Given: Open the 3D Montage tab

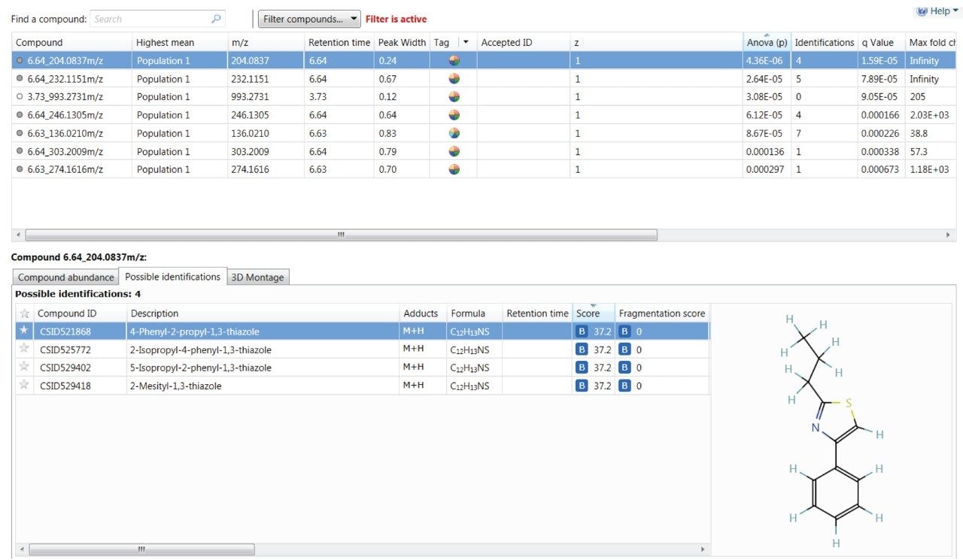Looking at the screenshot, I should click(257, 277).
